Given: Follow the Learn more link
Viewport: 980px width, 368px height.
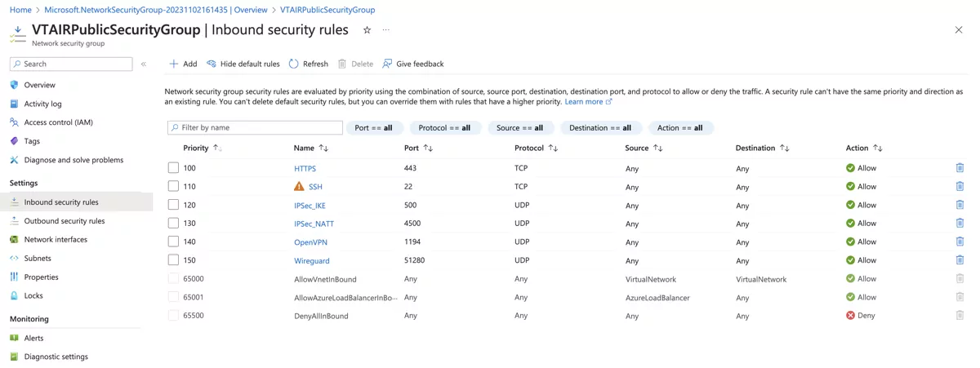Looking at the screenshot, I should 588,102.
